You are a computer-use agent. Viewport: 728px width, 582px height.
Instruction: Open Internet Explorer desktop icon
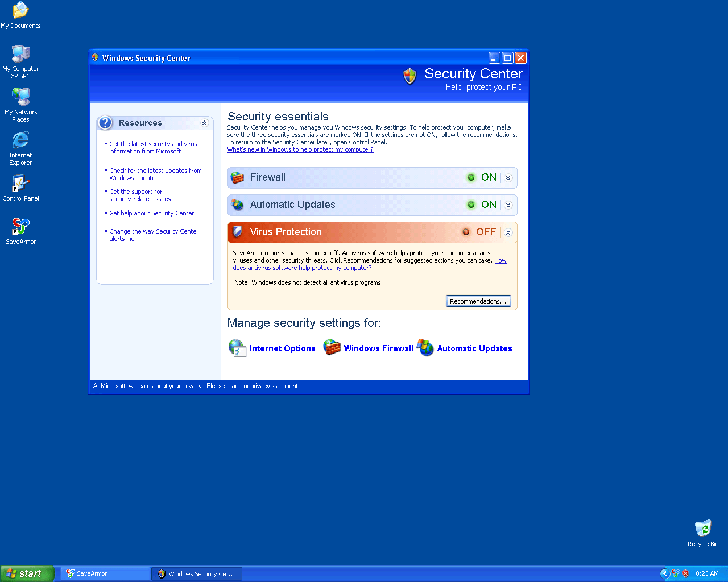pos(20,140)
